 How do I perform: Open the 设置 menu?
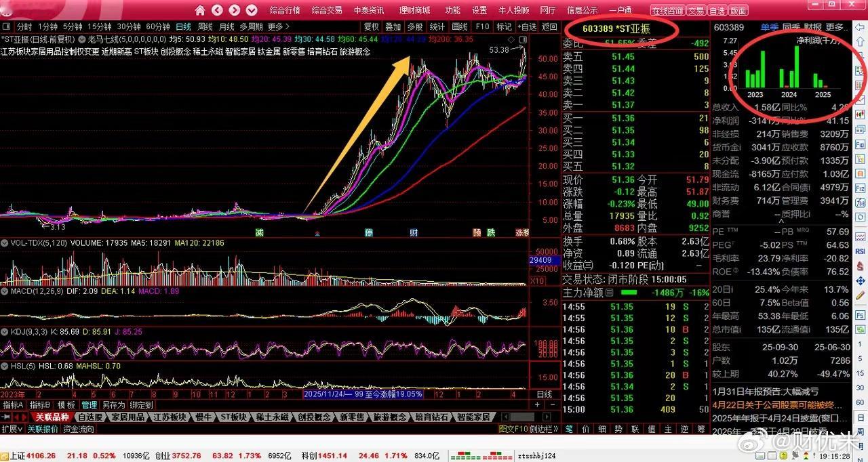(479, 10)
